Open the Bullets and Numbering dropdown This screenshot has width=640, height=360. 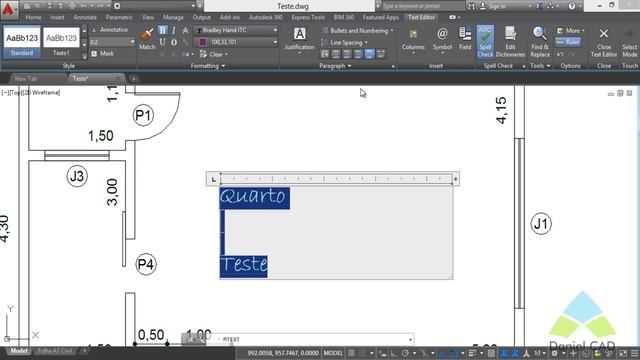tap(358, 31)
